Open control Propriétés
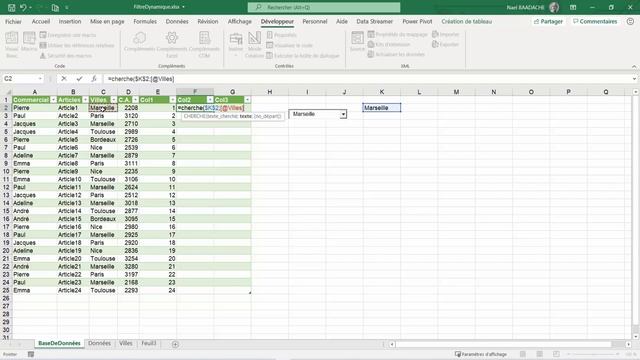 pyautogui.click(x=282, y=35)
